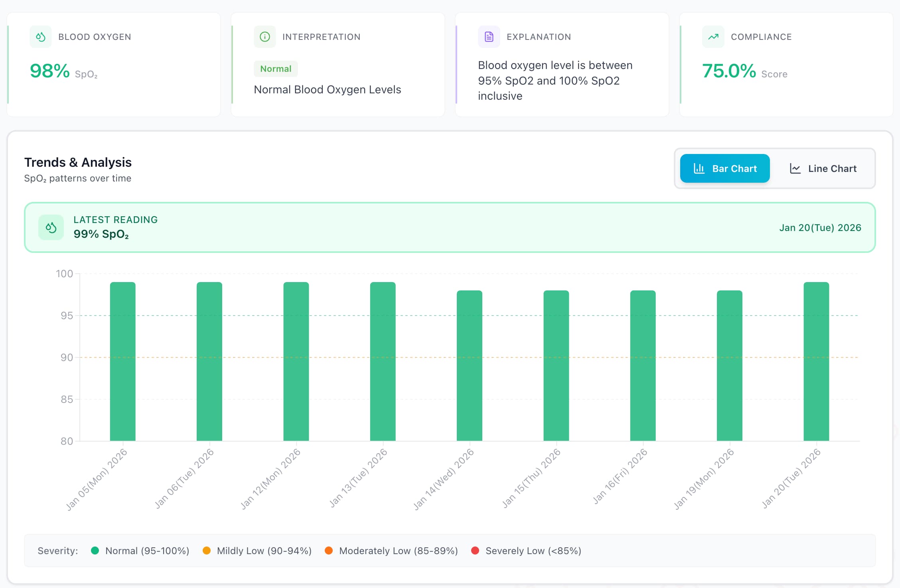The image size is (900, 588).
Task: Click the Interpretation info icon
Action: pos(265,37)
